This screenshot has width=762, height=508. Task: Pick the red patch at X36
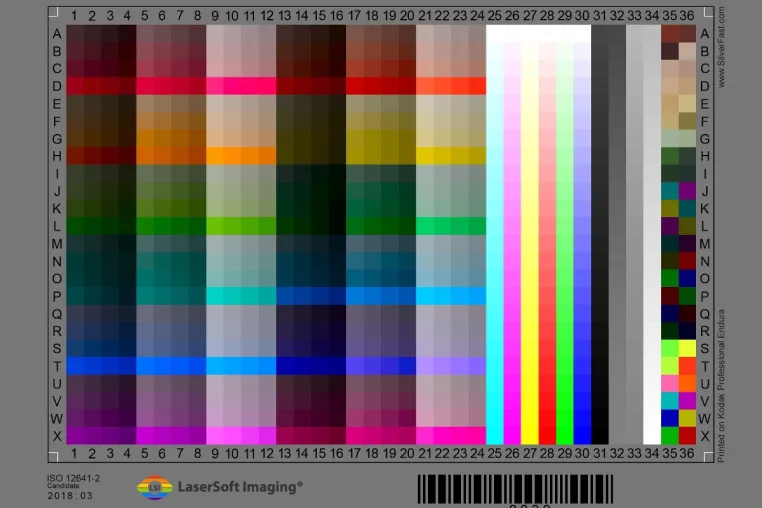point(687,436)
